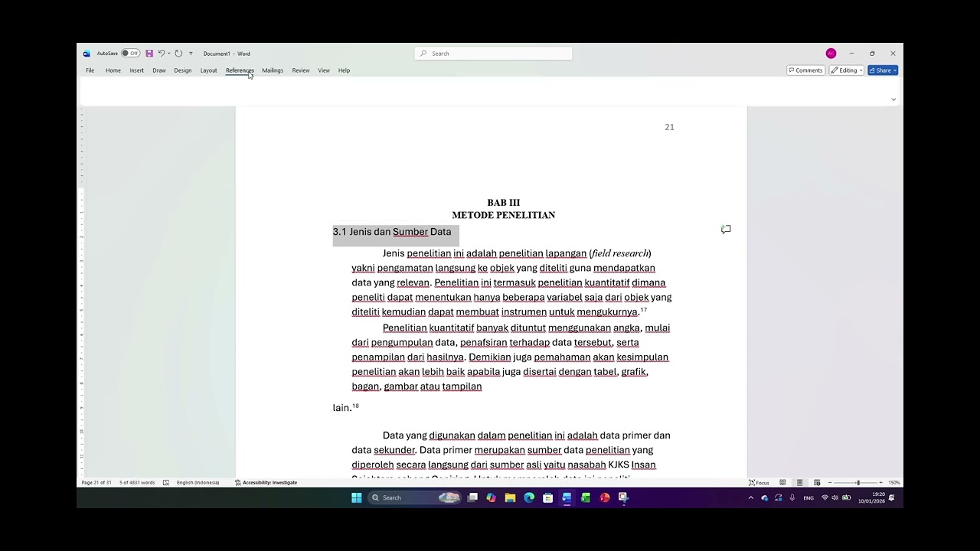The image size is (980, 551).
Task: Open Microsoft Edge from the taskbar
Action: 529,497
